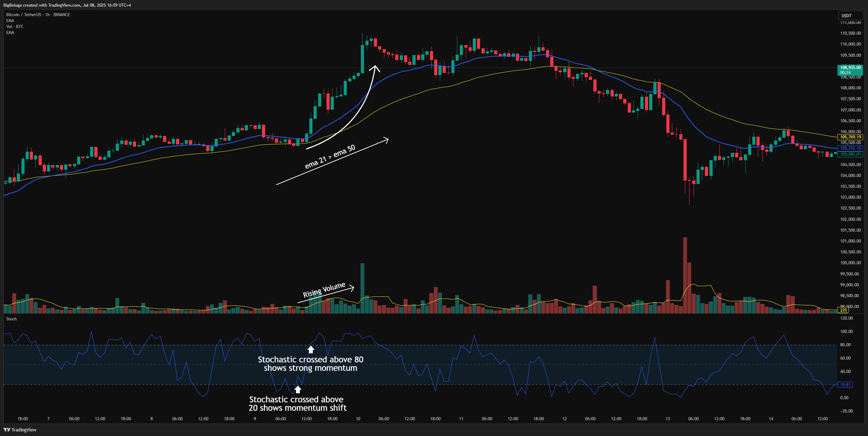
Task: Click the TradingView logo at bottom left
Action: (20, 430)
